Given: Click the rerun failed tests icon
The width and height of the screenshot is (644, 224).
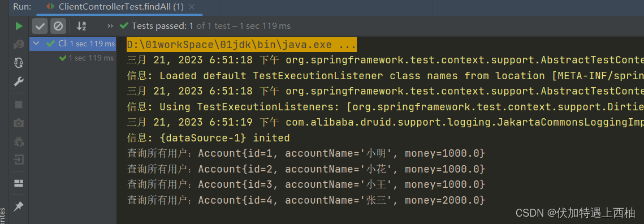Looking at the screenshot, I should click(19, 44).
